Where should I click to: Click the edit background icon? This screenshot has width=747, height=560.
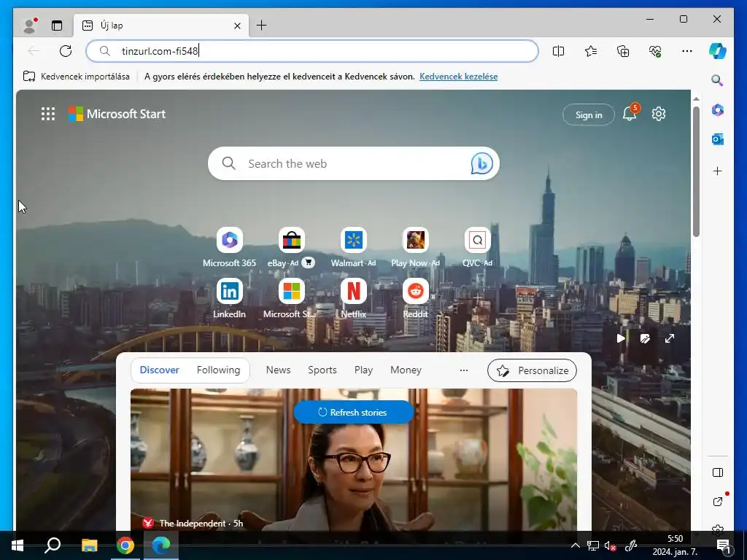tap(645, 338)
